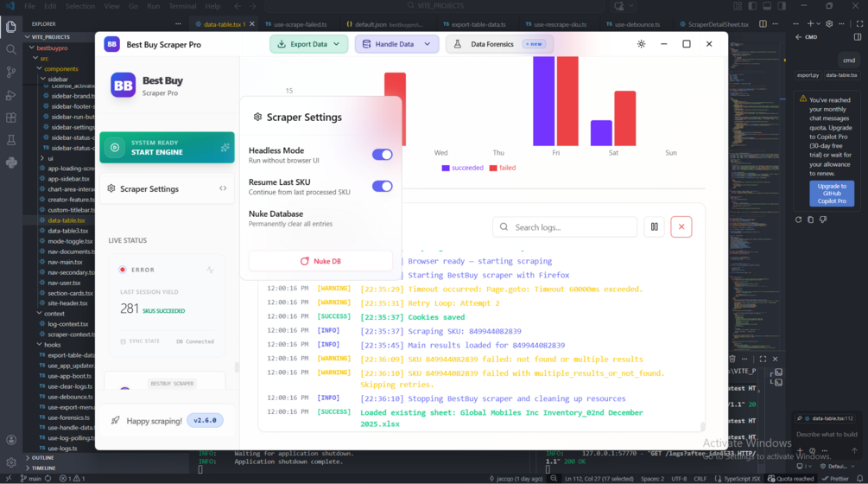Click copy icon under Copilot quota message
868x484 pixels.
pyautogui.click(x=810, y=220)
